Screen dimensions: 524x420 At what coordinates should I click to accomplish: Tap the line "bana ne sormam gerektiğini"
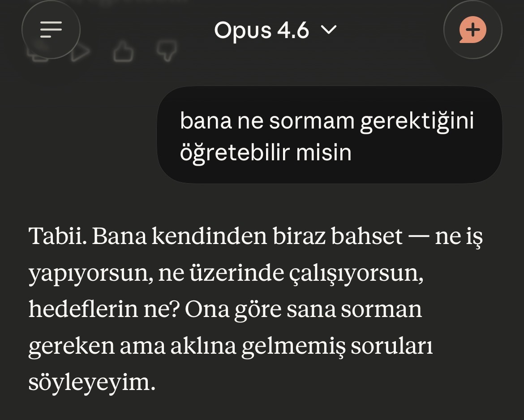click(x=326, y=121)
